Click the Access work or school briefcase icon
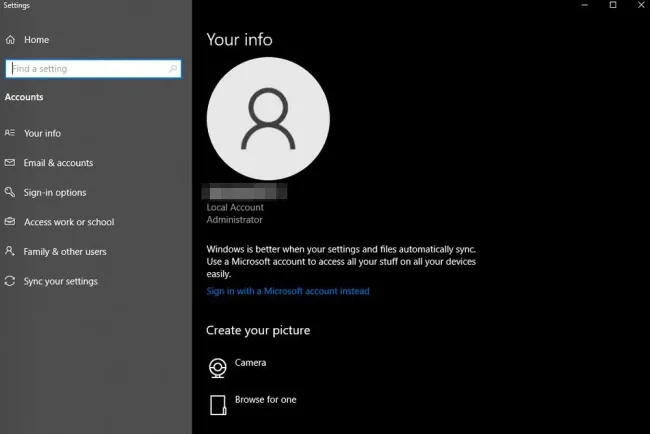650x434 pixels. (10, 222)
